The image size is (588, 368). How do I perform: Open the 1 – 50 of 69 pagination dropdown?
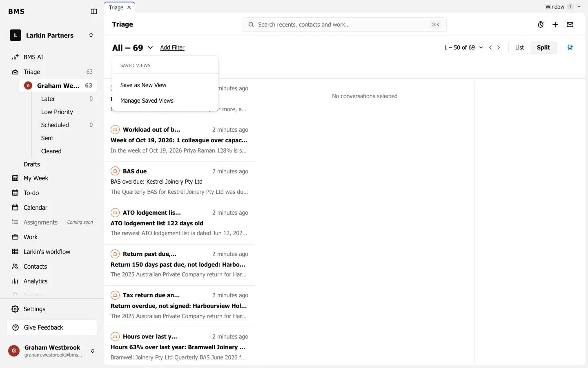[x=463, y=47]
